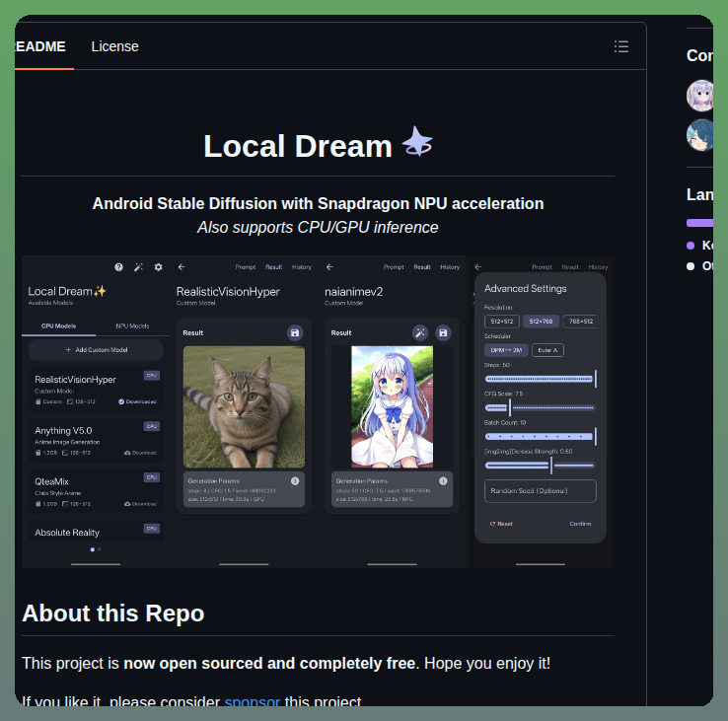Select the RealisticVisionHyper model card
Image resolution: width=728 pixels, height=721 pixels.
tap(96, 389)
